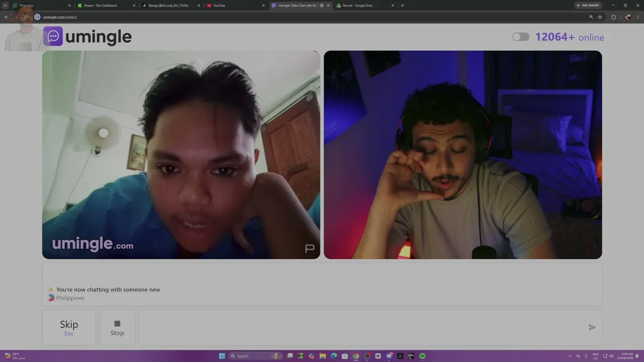Viewport: 644px width, 362px height.
Task: Open the Chrome extensions puzzle icon
Action: [613, 17]
